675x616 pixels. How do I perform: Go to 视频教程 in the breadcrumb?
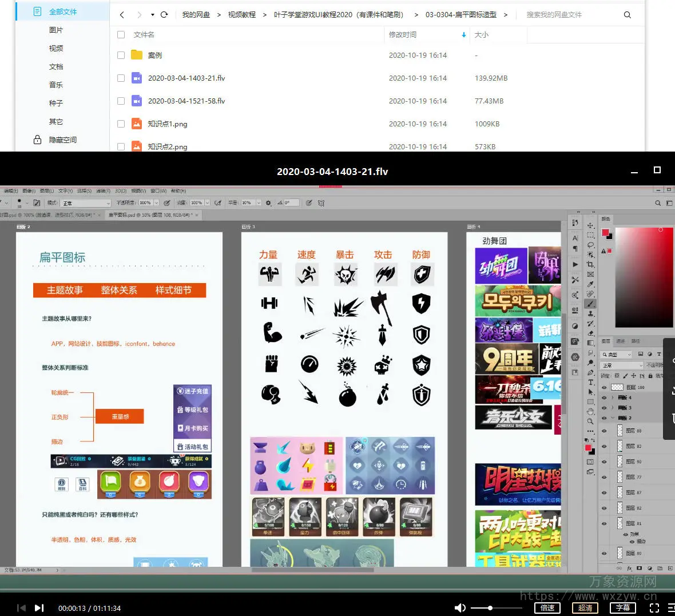[x=241, y=15]
